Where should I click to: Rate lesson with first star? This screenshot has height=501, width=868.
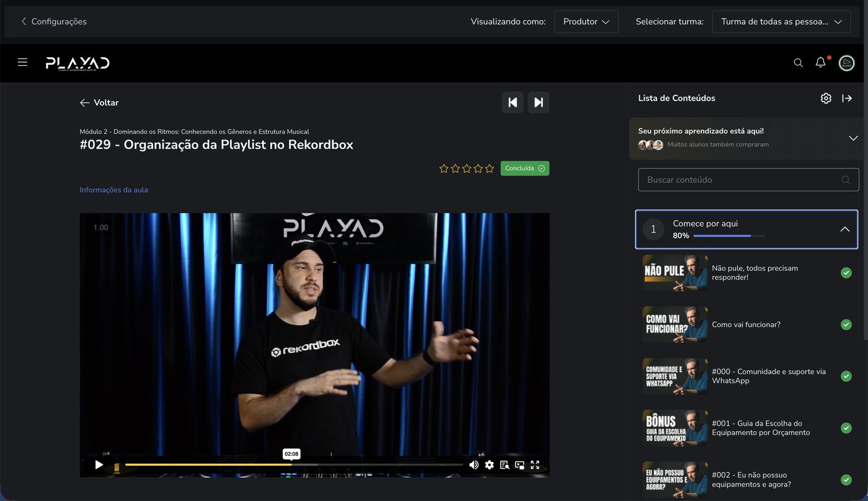coord(444,168)
